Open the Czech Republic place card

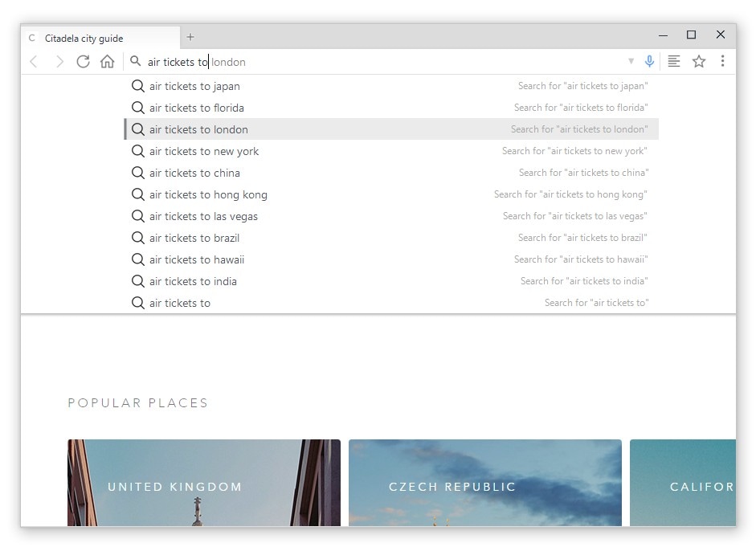point(485,483)
